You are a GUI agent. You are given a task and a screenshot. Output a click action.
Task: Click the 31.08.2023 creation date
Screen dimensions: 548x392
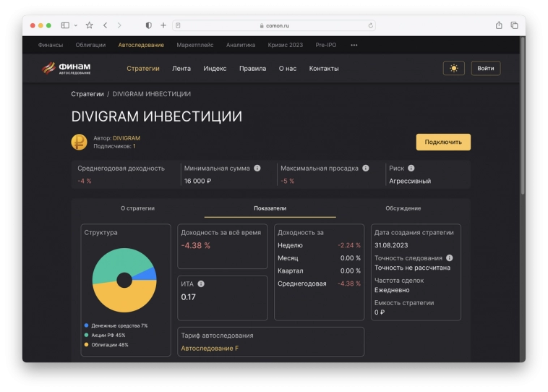391,245
